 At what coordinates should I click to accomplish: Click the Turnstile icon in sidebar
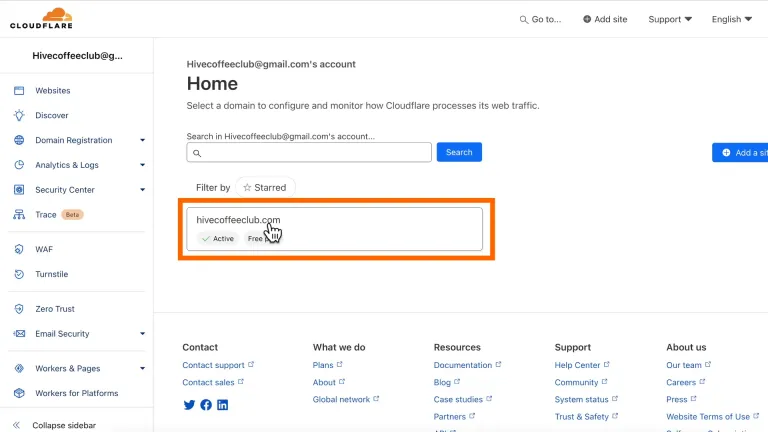[x=19, y=274]
